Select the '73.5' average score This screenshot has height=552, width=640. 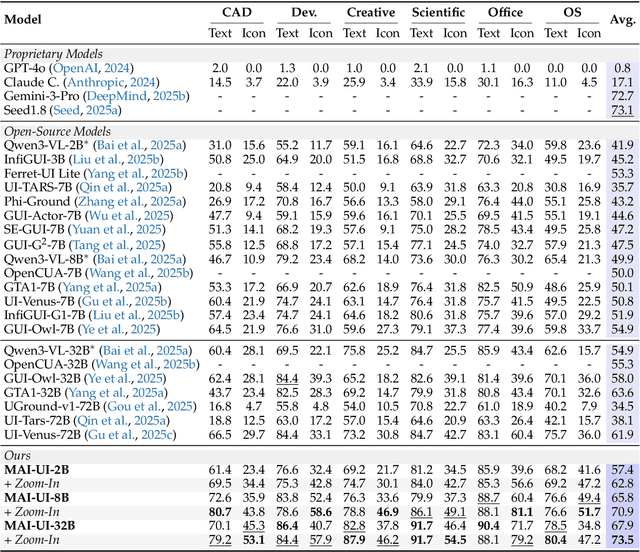point(622,540)
